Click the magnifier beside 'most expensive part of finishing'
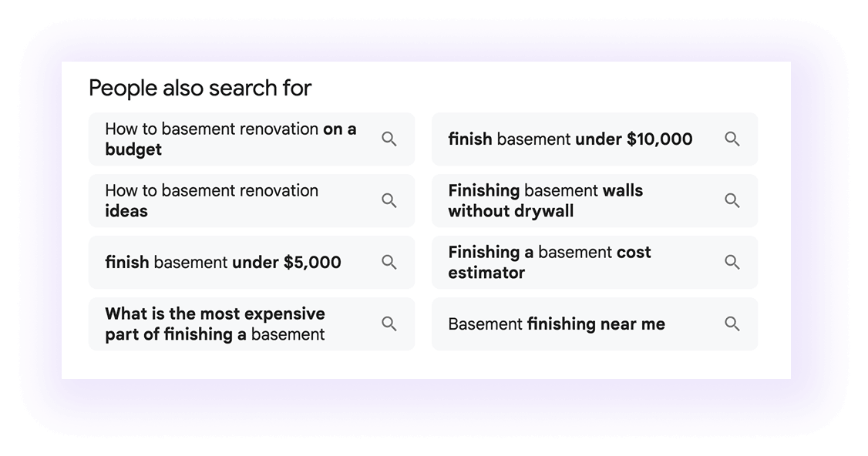 [x=389, y=324]
